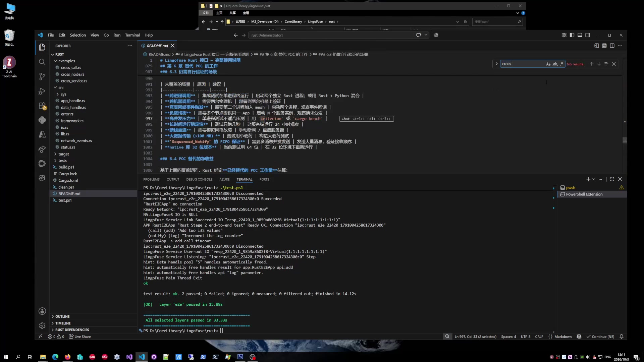The width and height of the screenshot is (644, 362).
Task: Open the Manage gear in activity bar
Action: point(42,325)
